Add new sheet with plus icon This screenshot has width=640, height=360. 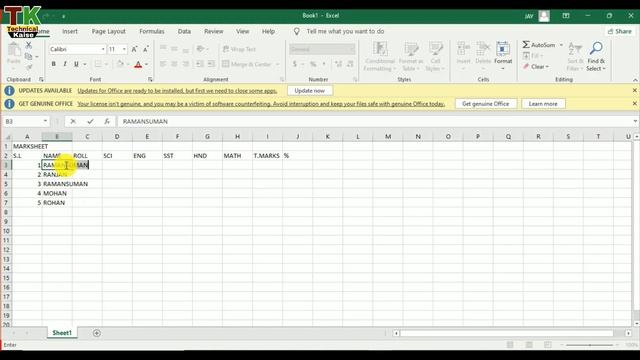coord(96,333)
